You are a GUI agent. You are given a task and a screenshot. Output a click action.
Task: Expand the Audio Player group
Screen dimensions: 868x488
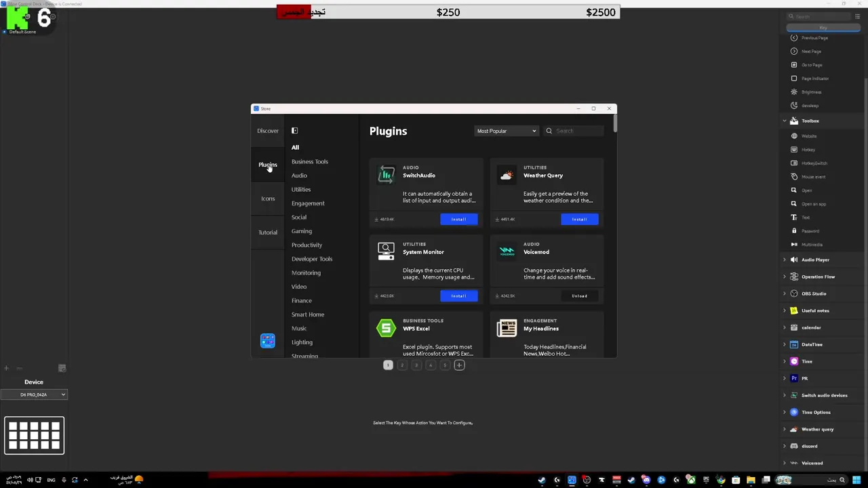(785, 260)
